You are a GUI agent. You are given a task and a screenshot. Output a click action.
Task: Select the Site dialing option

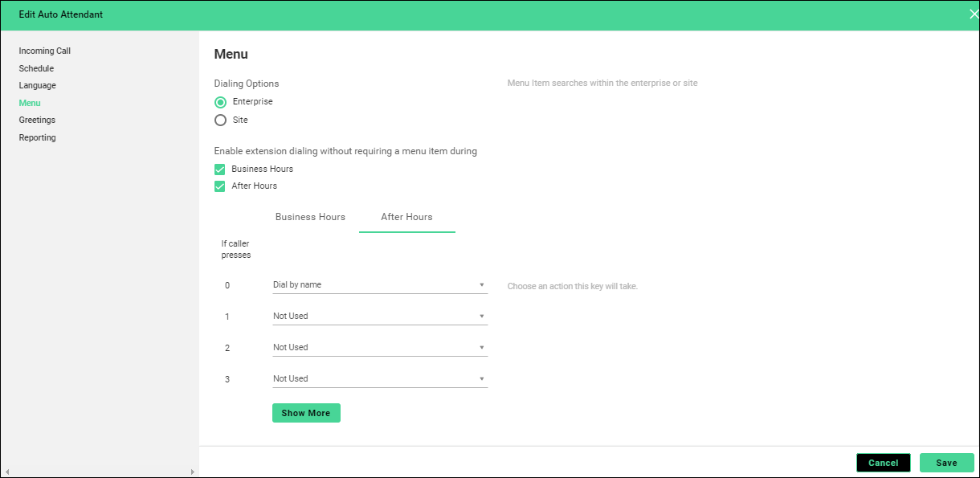(x=220, y=121)
